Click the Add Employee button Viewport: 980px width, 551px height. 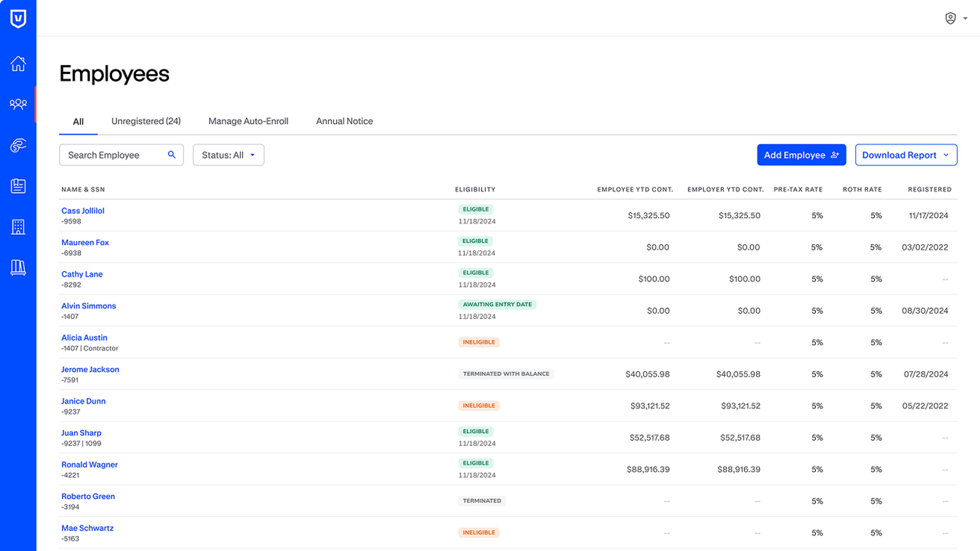(x=801, y=155)
